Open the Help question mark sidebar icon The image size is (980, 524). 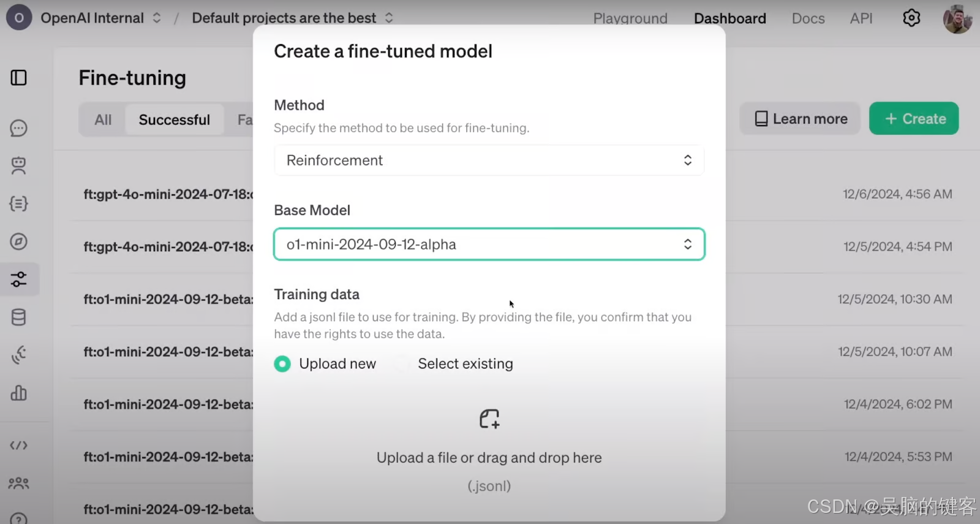tap(18, 518)
